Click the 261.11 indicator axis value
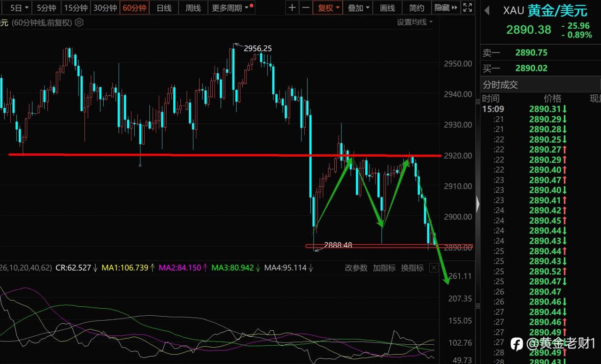 (x=460, y=276)
